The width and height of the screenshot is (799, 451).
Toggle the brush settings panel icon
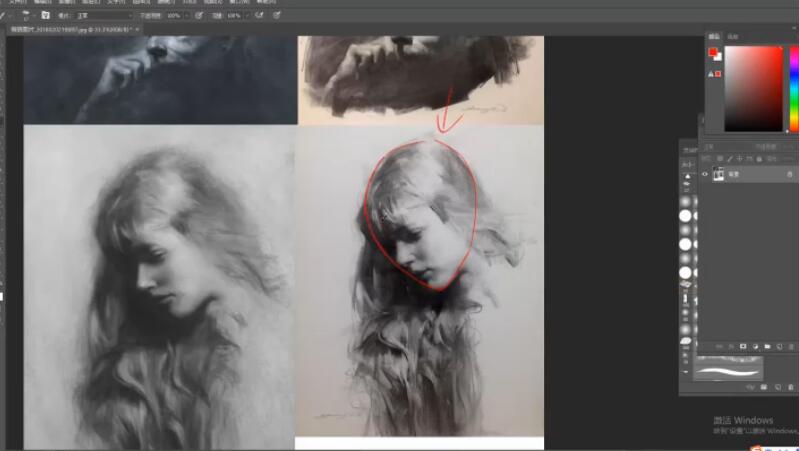[45, 15]
